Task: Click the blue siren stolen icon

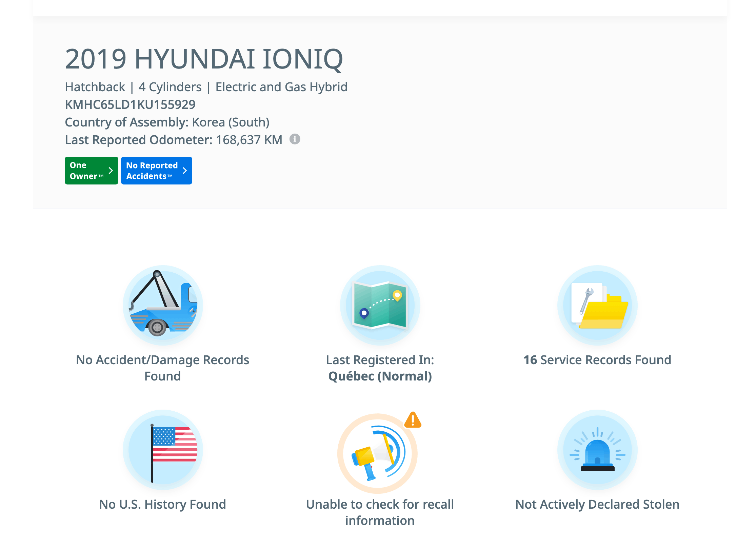Action: pyautogui.click(x=597, y=450)
